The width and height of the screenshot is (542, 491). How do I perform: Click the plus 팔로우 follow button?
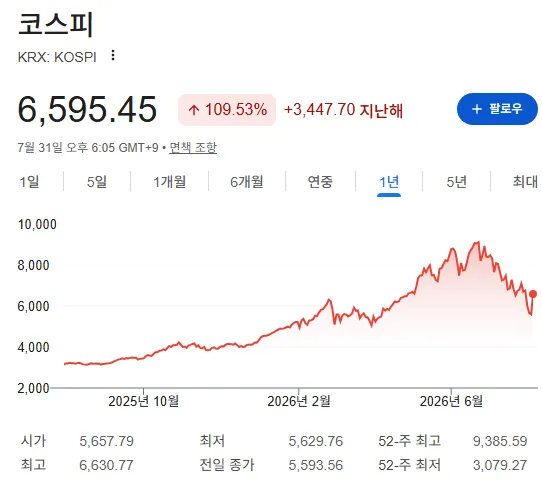[x=497, y=109]
